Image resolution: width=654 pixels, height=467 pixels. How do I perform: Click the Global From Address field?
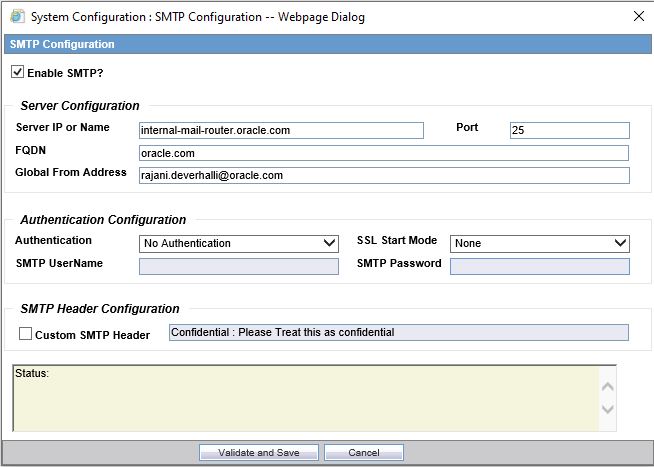tap(384, 176)
